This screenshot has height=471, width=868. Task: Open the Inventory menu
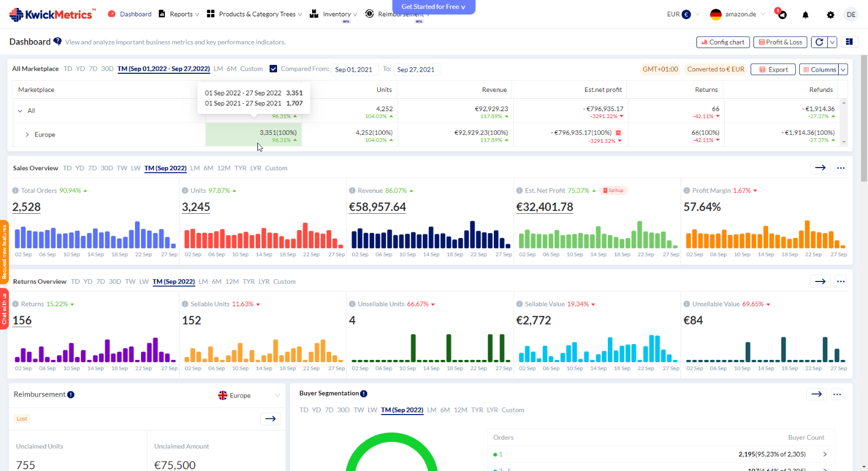(334, 14)
